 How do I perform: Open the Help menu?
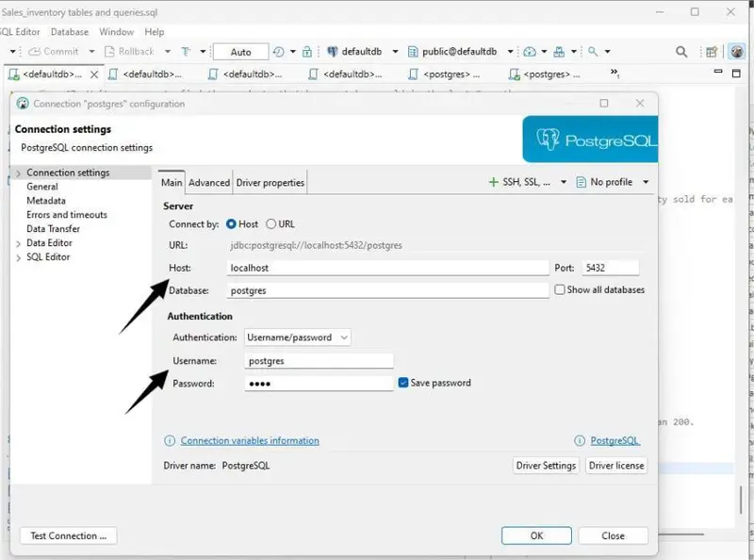pos(155,32)
